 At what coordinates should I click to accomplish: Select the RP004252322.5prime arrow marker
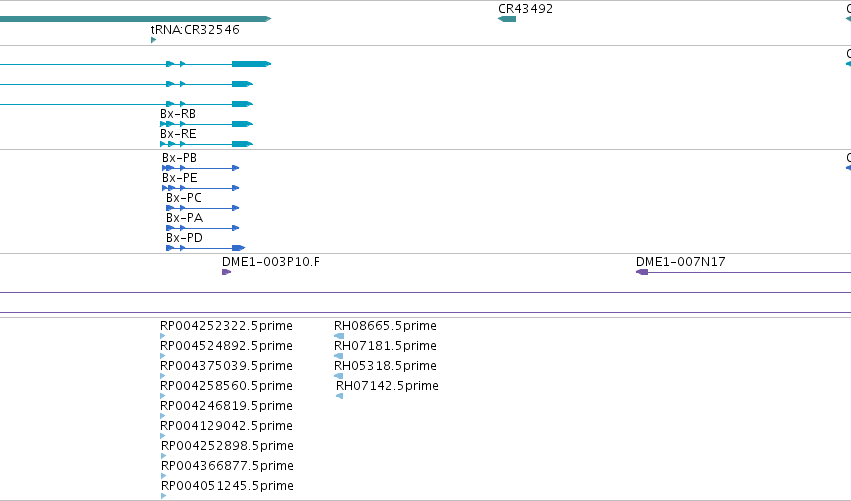[x=163, y=336]
